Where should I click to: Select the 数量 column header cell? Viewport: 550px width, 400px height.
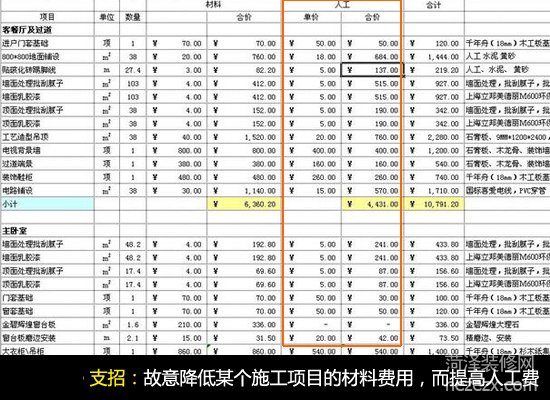pyautogui.click(x=133, y=17)
